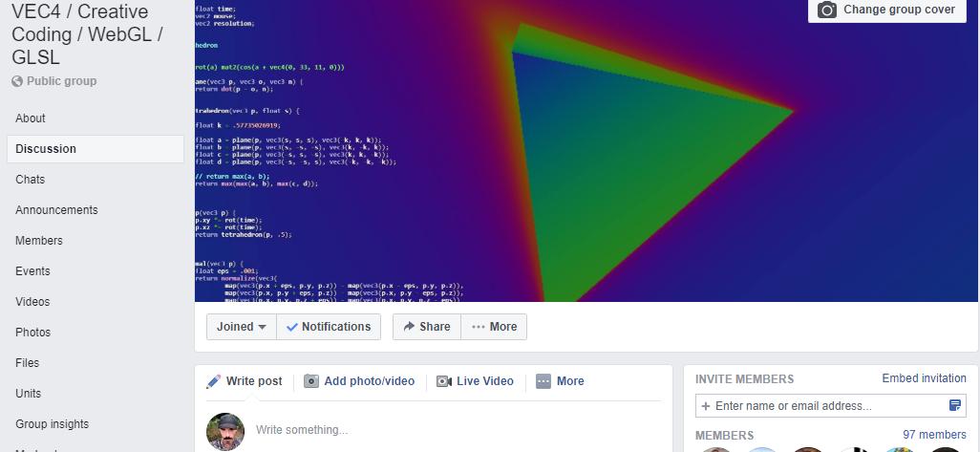Viewport: 980px width, 452px height.
Task: Change the group cover photo
Action: pos(887,10)
